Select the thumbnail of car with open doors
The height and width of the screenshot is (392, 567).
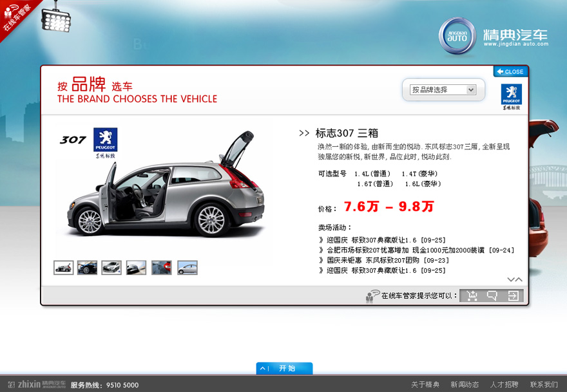coord(64,268)
